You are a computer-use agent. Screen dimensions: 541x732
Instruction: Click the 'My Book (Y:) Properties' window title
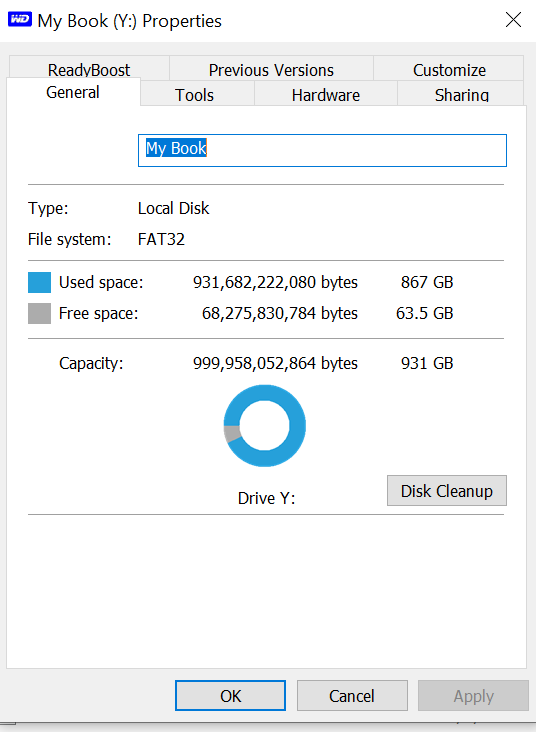129,21
